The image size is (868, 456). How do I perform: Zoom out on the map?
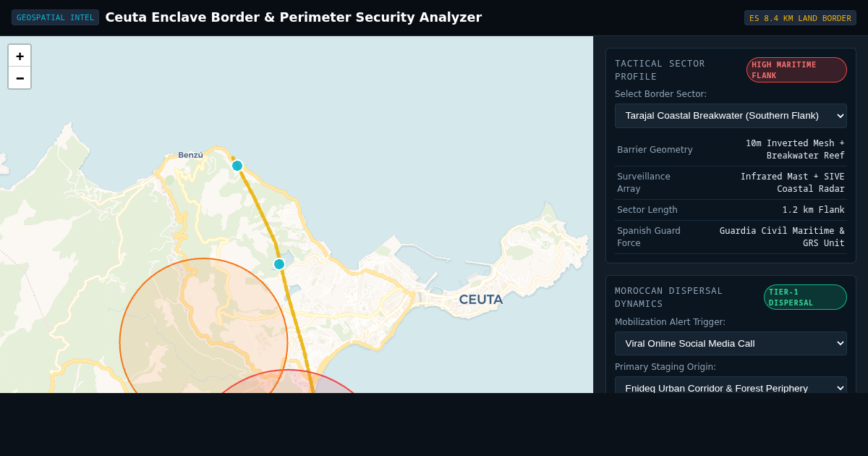pyautogui.click(x=20, y=77)
